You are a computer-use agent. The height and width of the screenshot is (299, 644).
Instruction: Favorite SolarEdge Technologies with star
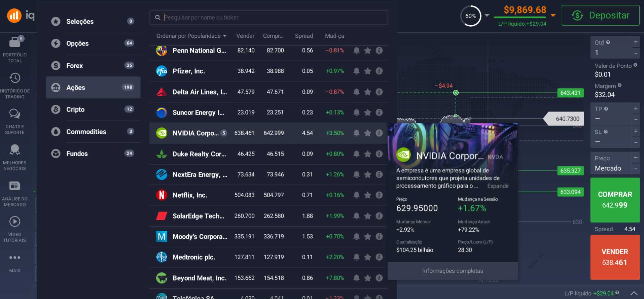point(368,216)
